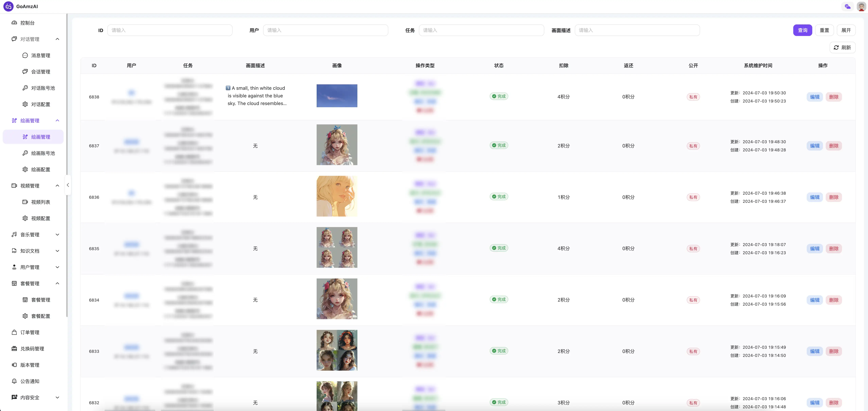Screen dimensions: 868x411
Task: Click 私有 tag in row 6837
Action: point(693,146)
